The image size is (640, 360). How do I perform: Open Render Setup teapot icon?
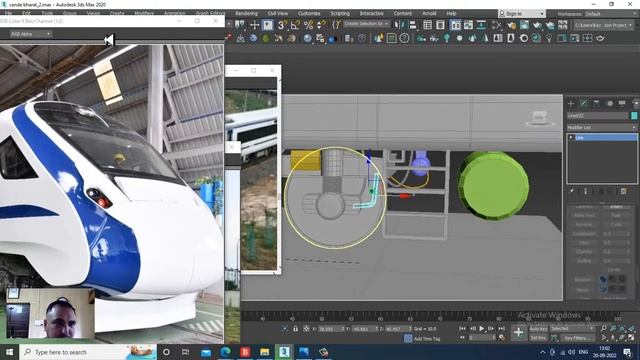511,25
